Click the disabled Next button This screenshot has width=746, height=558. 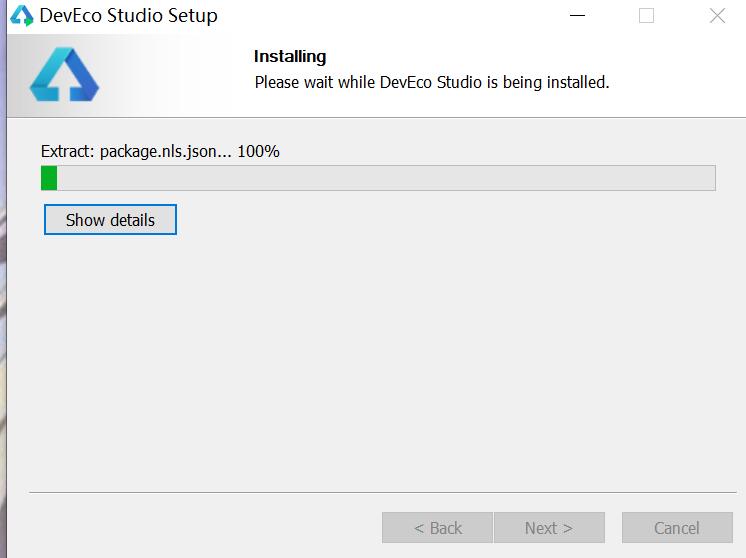(x=548, y=528)
